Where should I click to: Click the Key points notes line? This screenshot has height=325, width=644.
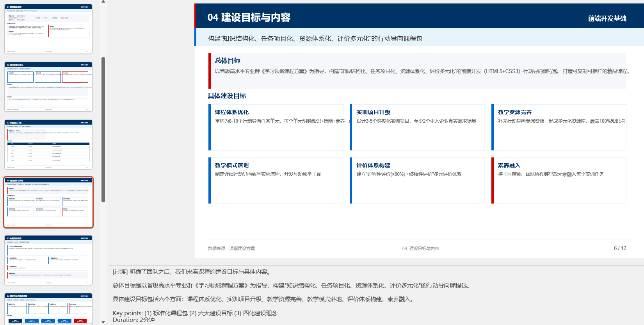tap(195, 313)
